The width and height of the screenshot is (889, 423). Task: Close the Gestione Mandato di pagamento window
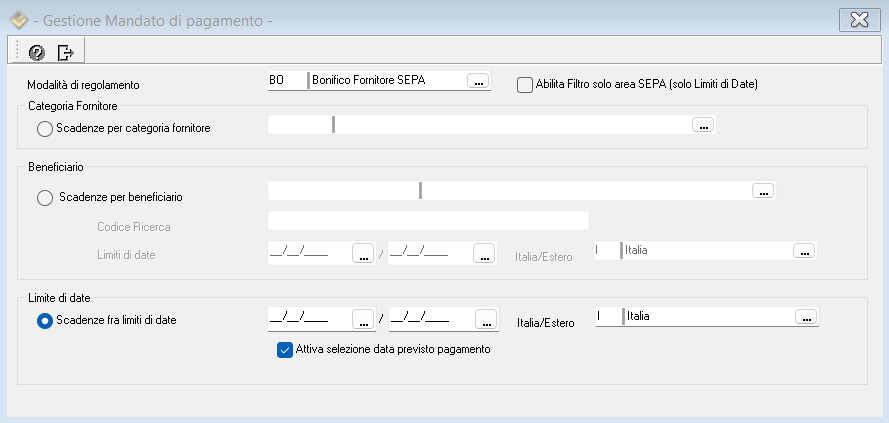[x=857, y=20]
